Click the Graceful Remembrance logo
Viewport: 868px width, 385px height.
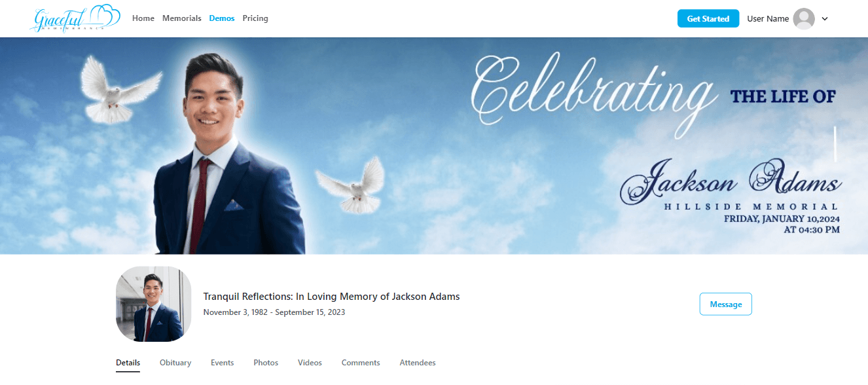(x=75, y=18)
